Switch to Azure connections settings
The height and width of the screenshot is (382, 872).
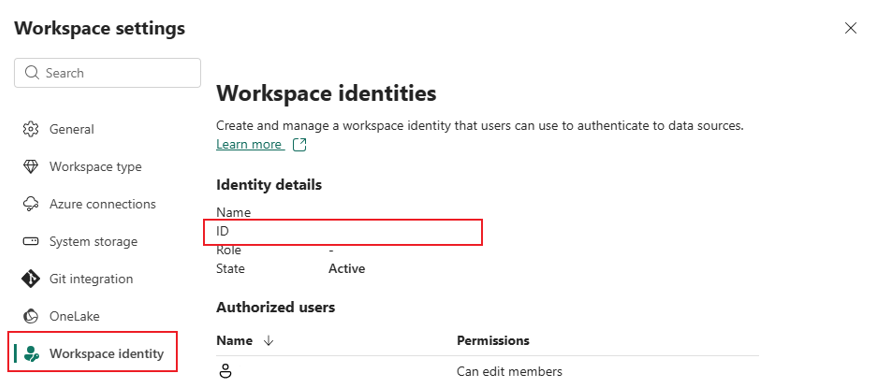102,204
